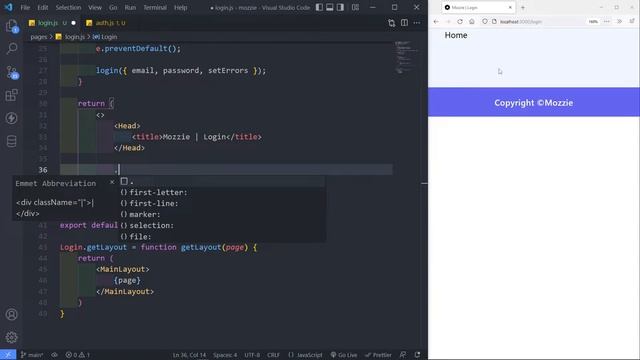Open the View menu

95,7
